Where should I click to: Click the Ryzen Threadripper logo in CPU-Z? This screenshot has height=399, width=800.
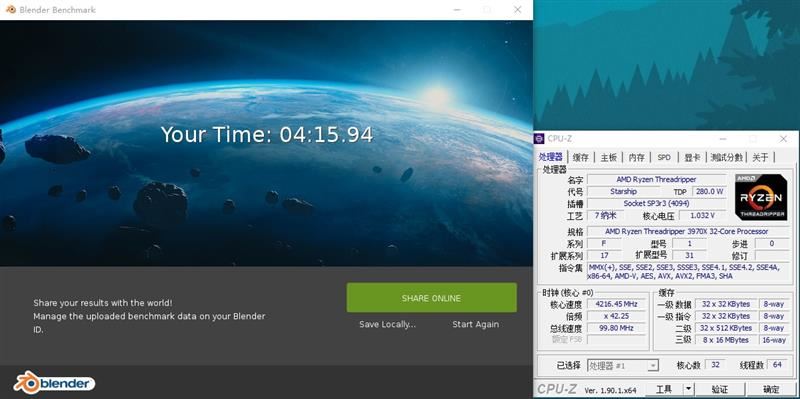[761, 197]
